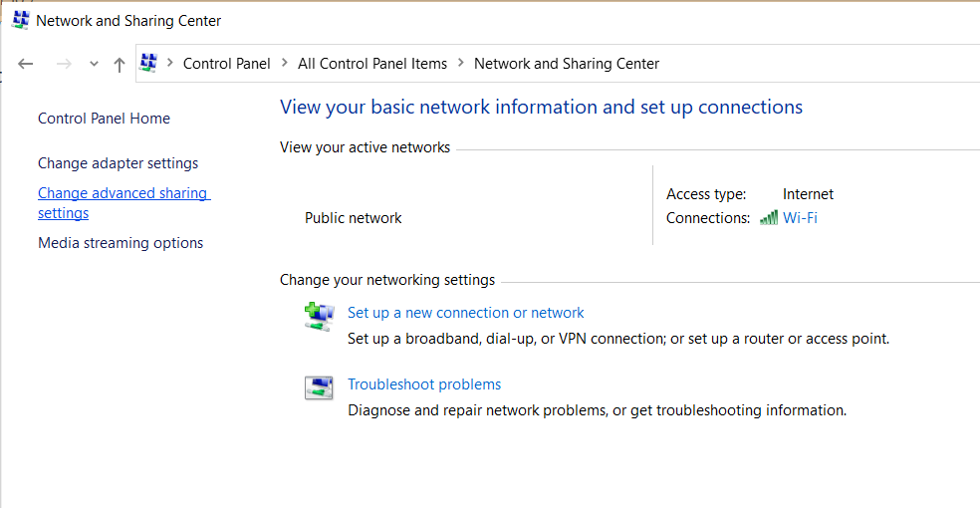Image resolution: width=980 pixels, height=508 pixels.
Task: Open Control Panel Home
Action: coord(104,119)
